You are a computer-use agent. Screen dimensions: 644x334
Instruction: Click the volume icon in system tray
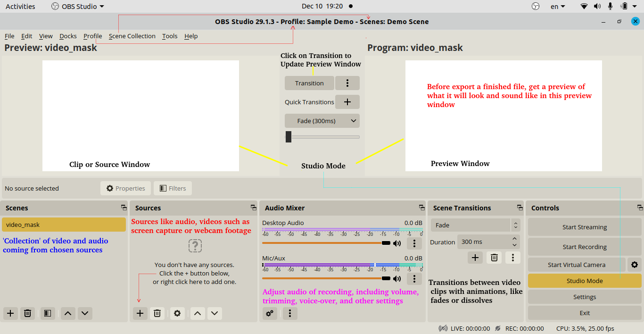click(x=597, y=7)
